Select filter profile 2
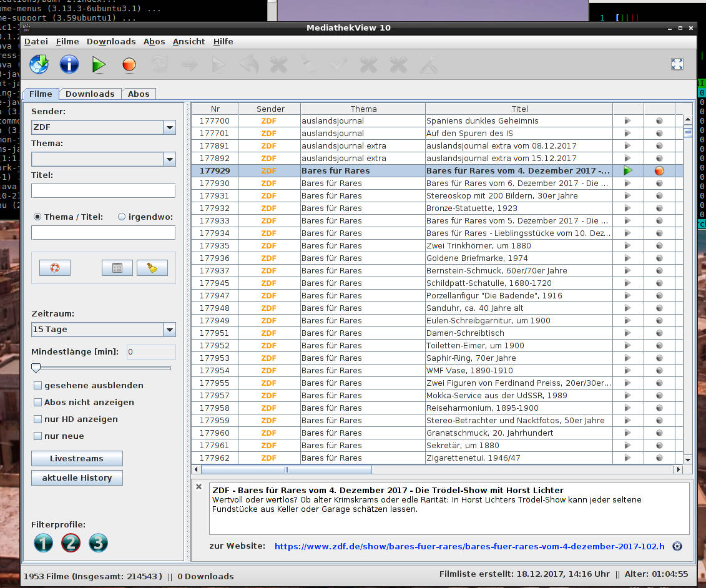This screenshot has height=588, width=706. point(71,543)
